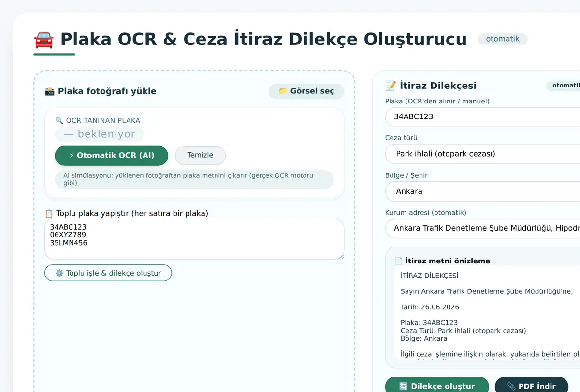Click the İTİRAZ DİLEKÇESİ heading in preview
This screenshot has width=580, height=392.
(x=430, y=276)
